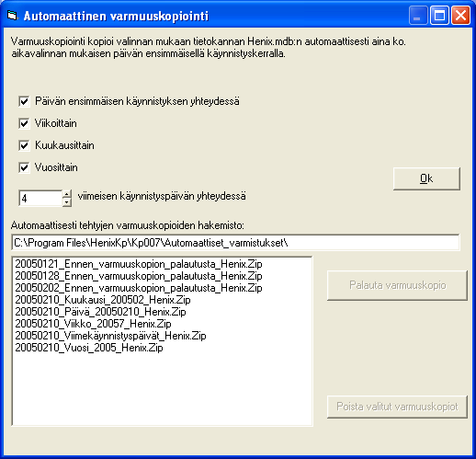Untick the Vuosittain checkbox

point(24,167)
